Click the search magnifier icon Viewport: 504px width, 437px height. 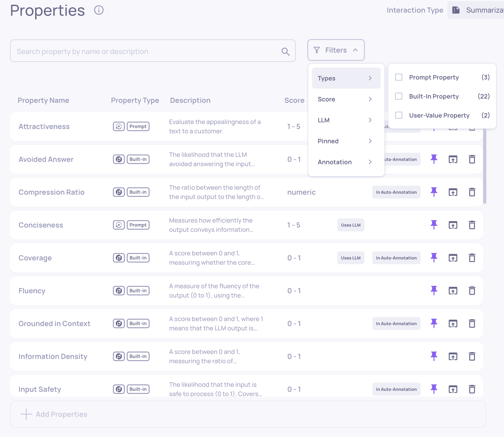285,51
